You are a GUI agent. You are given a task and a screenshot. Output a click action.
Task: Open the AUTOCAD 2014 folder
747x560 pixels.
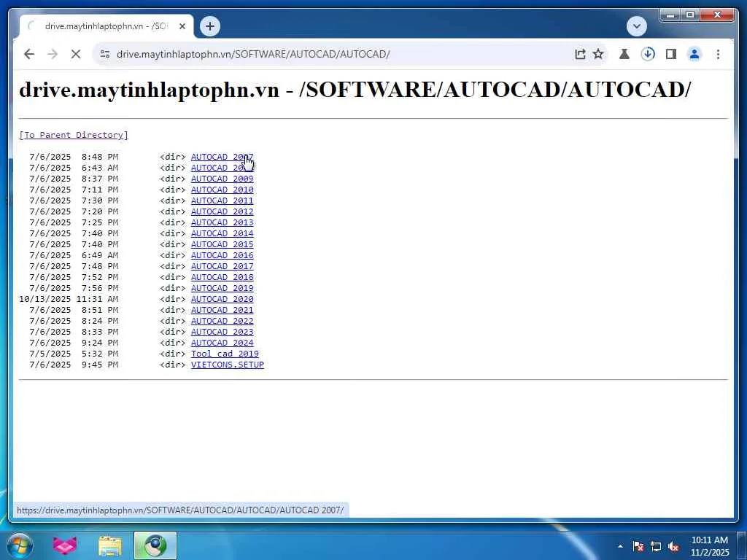[222, 233]
